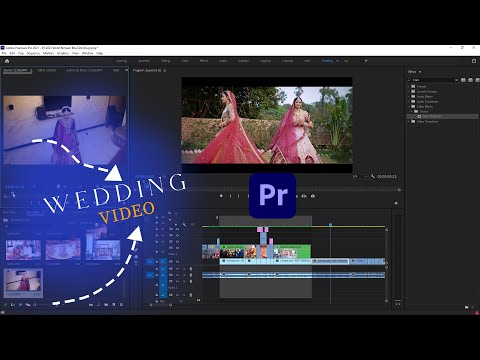
Task: Toggle Accelerated Effects filter icon
Action: click(463, 80)
